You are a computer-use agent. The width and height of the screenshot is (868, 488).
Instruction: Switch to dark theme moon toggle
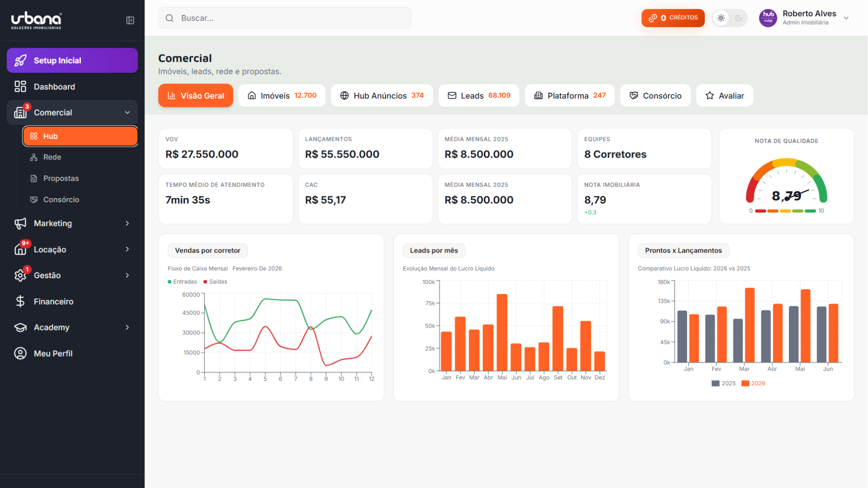(739, 18)
